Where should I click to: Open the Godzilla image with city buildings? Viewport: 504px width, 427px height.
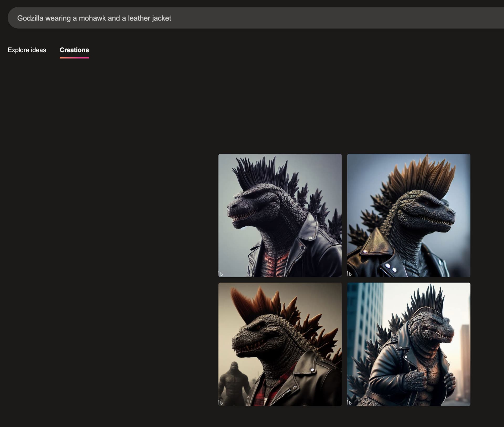(x=408, y=344)
